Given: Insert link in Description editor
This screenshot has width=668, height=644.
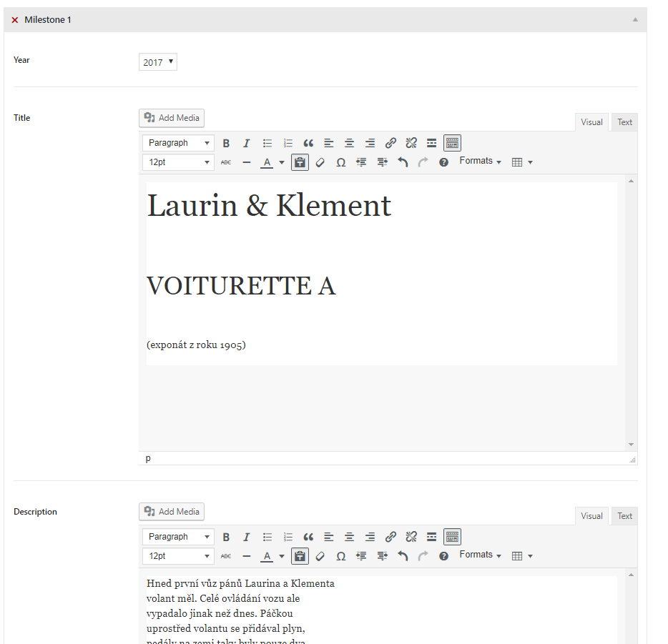Looking at the screenshot, I should point(391,537).
